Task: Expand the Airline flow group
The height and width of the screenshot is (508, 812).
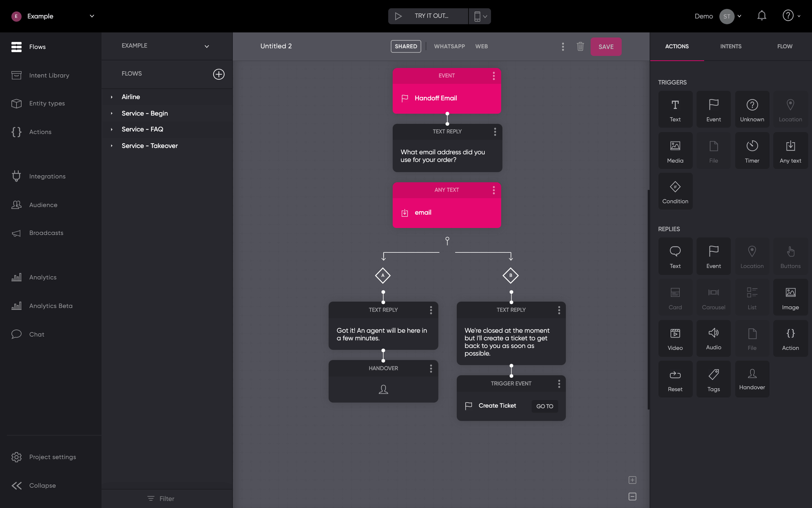Action: coord(112,97)
